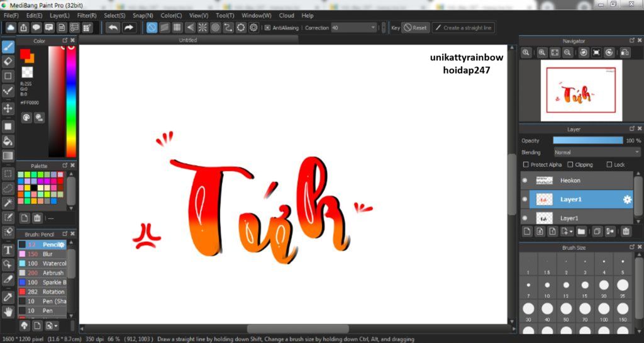Turn snap off in toolbar
This screenshot has height=343, width=644.
(x=152, y=28)
